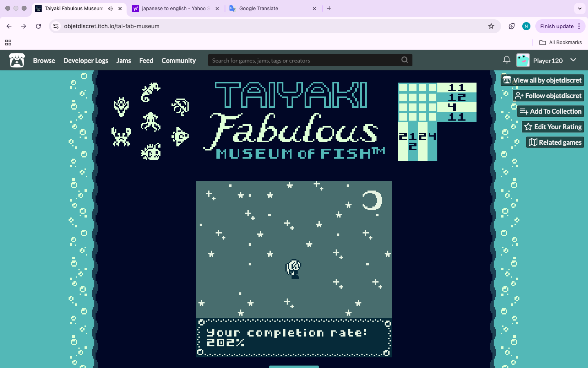Click the crab icon in the banner

[x=121, y=137]
